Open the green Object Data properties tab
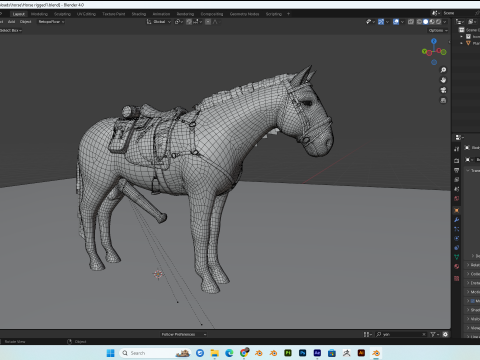 457,257
